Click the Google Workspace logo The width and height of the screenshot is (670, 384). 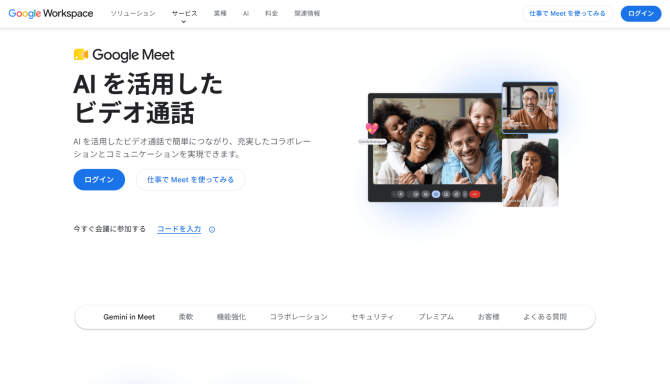[51, 13]
